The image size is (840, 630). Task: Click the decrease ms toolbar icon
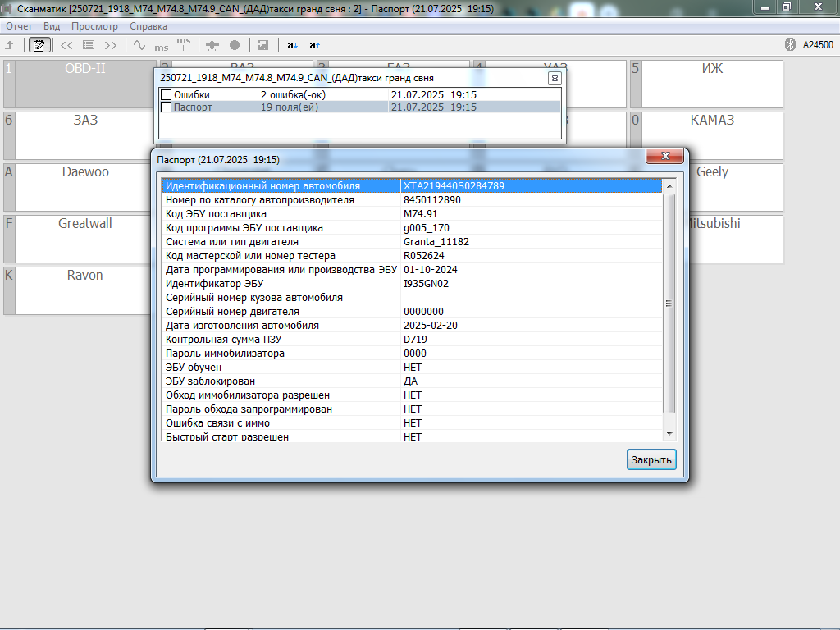coord(162,47)
